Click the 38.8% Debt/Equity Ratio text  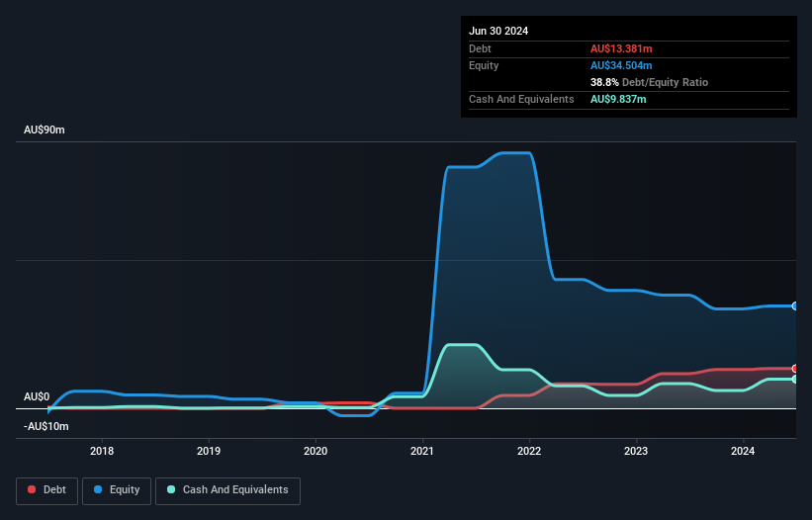pyautogui.click(x=649, y=82)
